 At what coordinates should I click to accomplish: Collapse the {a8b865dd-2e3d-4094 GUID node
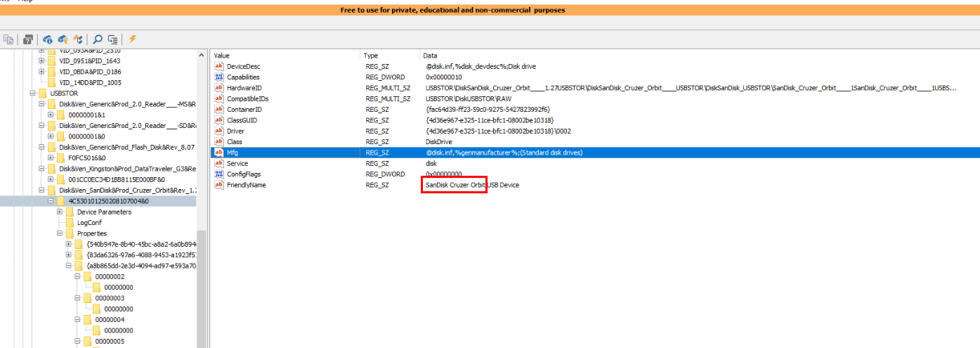coord(69,266)
